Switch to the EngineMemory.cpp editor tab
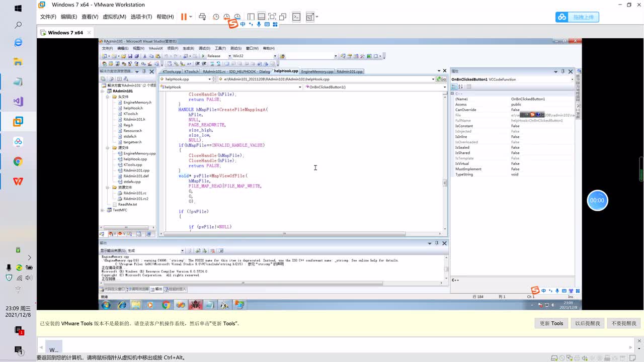The width and height of the screenshot is (644, 362). pyautogui.click(x=317, y=71)
